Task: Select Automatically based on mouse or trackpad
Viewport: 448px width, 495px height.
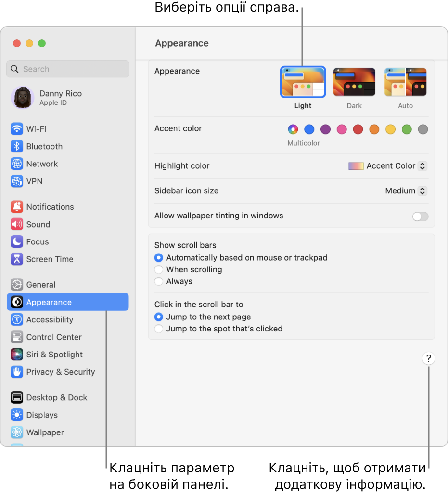Action: (x=159, y=258)
